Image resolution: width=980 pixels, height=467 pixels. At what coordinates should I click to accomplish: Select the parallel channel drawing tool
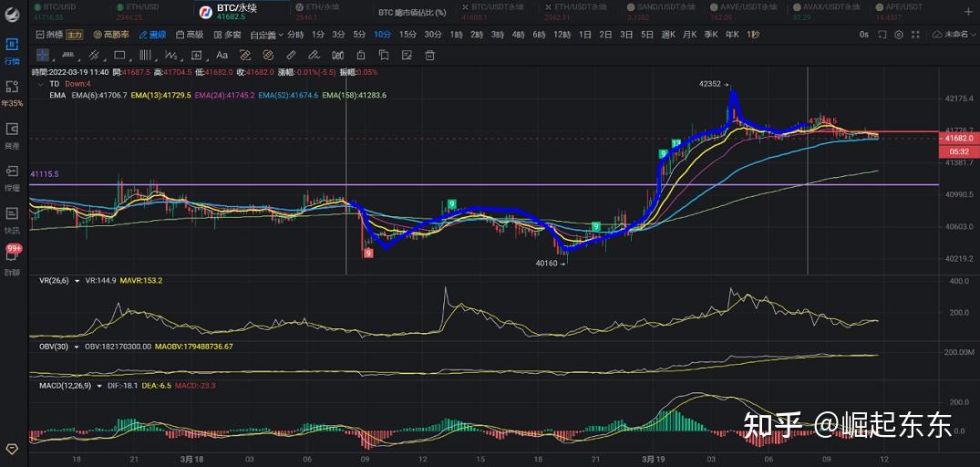pyautogui.click(x=94, y=55)
